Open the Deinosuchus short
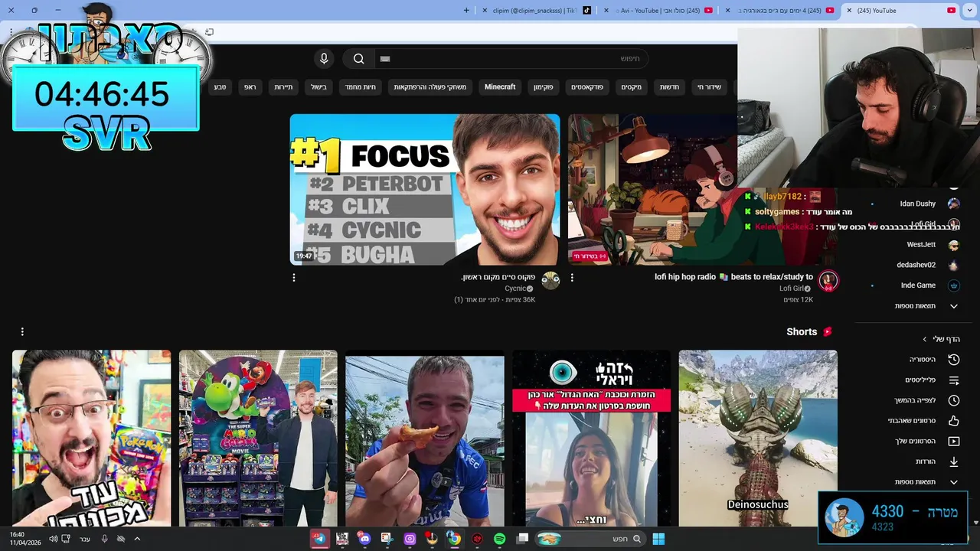The image size is (980, 551). pyautogui.click(x=758, y=439)
